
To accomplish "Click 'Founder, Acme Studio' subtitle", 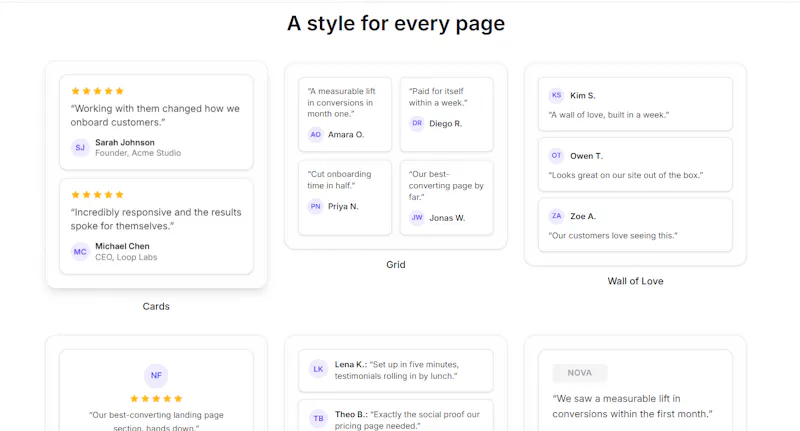I will (138, 153).
